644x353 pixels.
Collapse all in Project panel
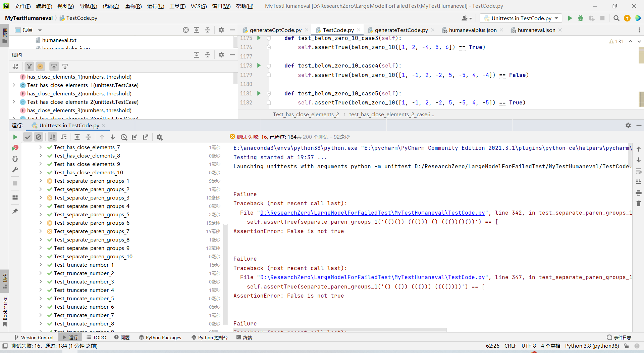pyautogui.click(x=208, y=30)
